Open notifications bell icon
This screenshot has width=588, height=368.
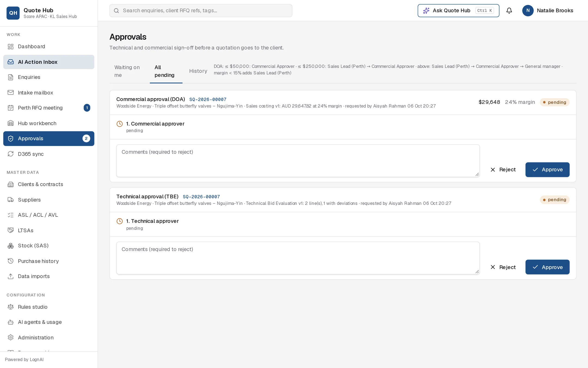pos(509,11)
